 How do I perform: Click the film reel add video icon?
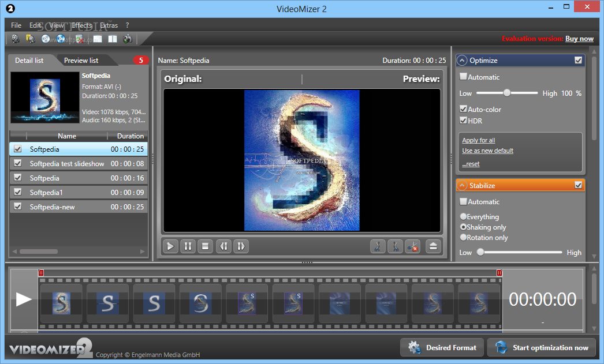[x=16, y=39]
